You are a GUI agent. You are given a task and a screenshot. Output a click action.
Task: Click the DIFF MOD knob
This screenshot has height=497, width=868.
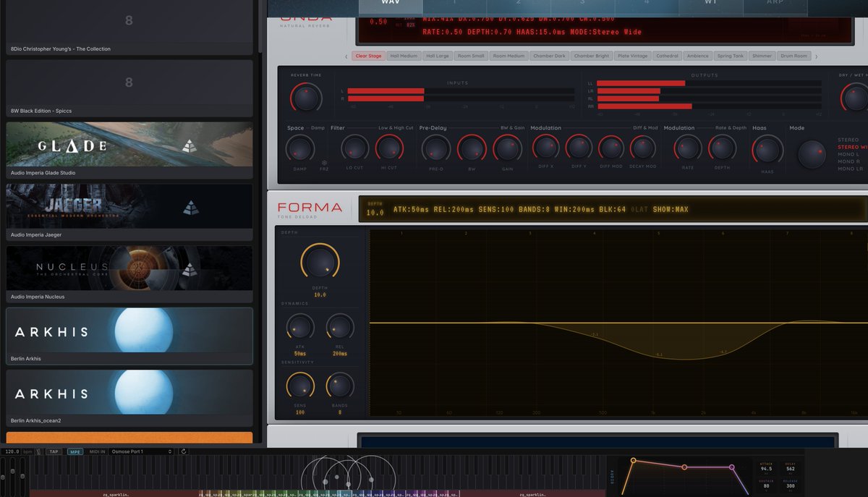tap(610, 147)
